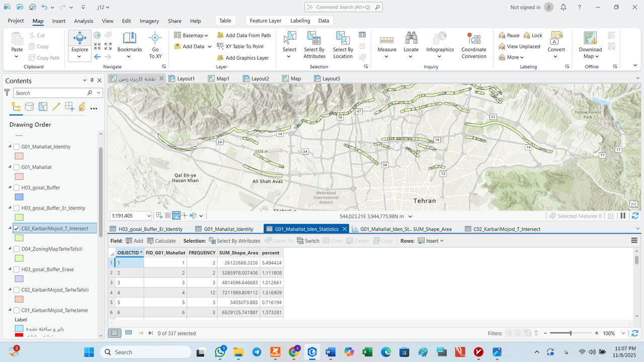Open the Analysis ribbon tab

point(84,21)
